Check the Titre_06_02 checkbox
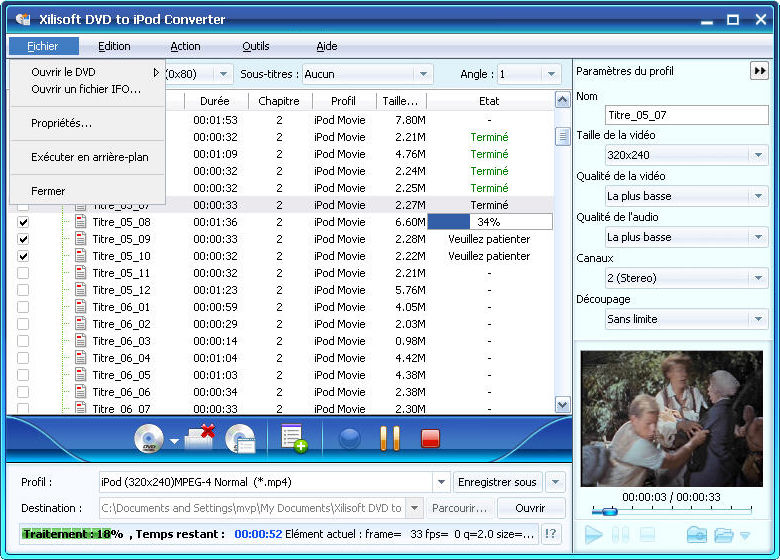Image resolution: width=780 pixels, height=560 pixels. (23, 324)
